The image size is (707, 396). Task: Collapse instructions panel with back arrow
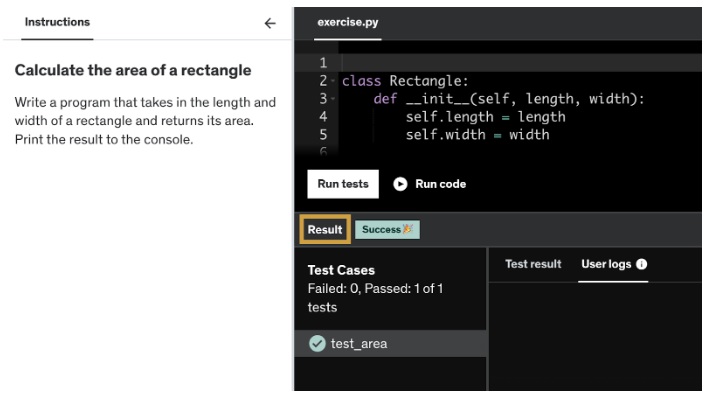[x=270, y=23]
